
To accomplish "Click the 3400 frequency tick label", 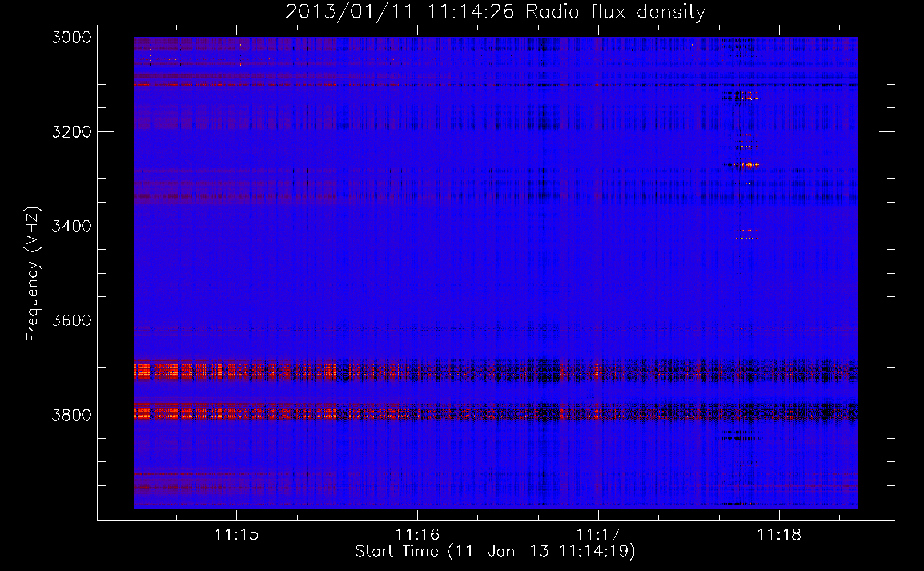I will click(x=71, y=226).
